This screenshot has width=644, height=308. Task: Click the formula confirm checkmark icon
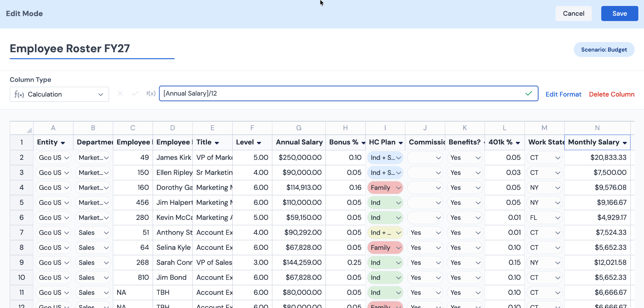135,93
